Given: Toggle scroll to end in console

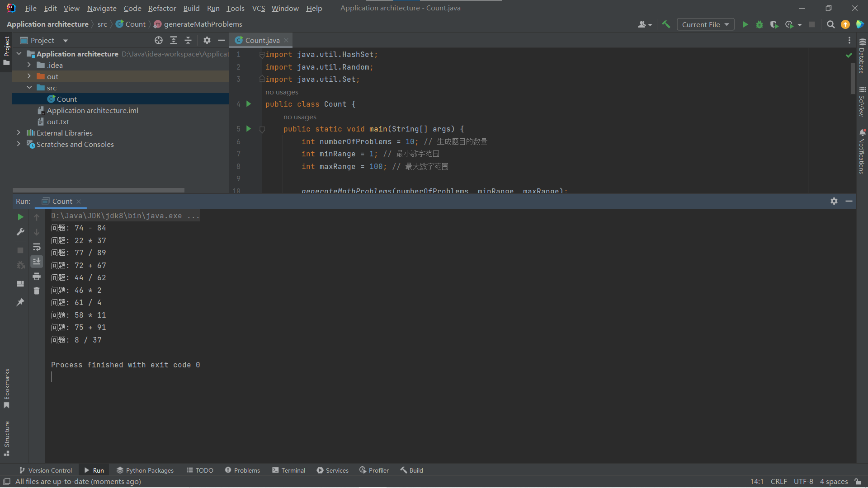Looking at the screenshot, I should [x=37, y=261].
